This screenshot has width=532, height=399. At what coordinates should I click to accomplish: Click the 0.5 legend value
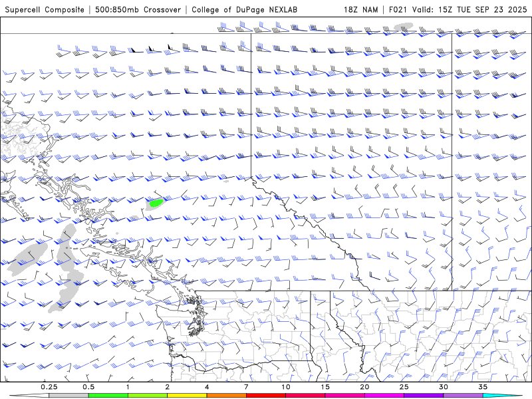[x=88, y=387]
